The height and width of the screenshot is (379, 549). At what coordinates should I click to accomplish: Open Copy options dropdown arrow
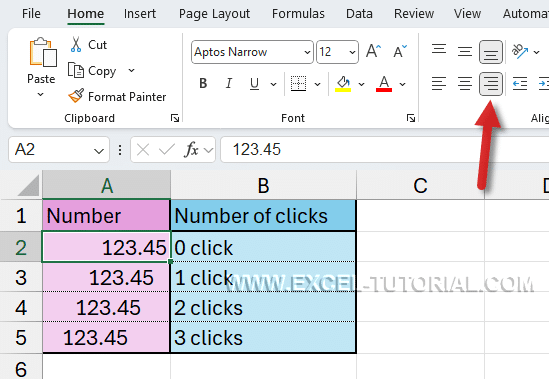(131, 70)
